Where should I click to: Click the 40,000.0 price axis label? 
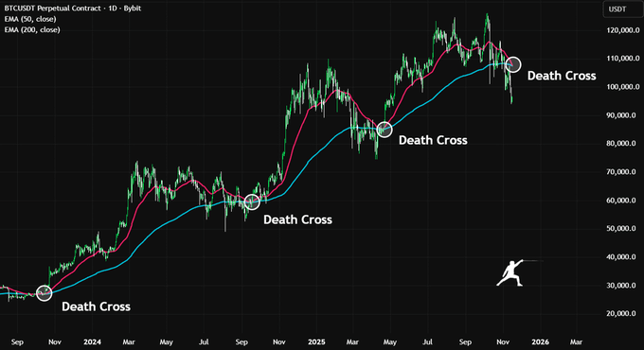pos(622,257)
